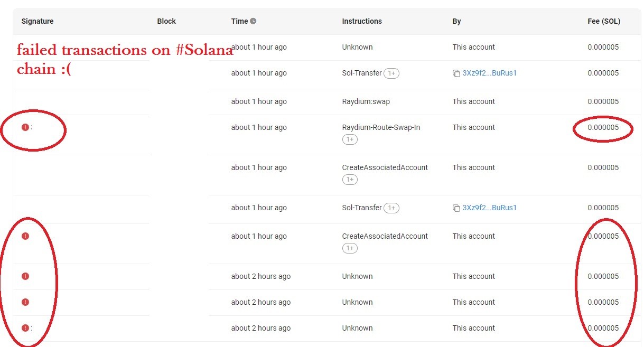
Task: Expand 1+ badge under first CreateAssociatedAccount
Action: [x=350, y=180]
